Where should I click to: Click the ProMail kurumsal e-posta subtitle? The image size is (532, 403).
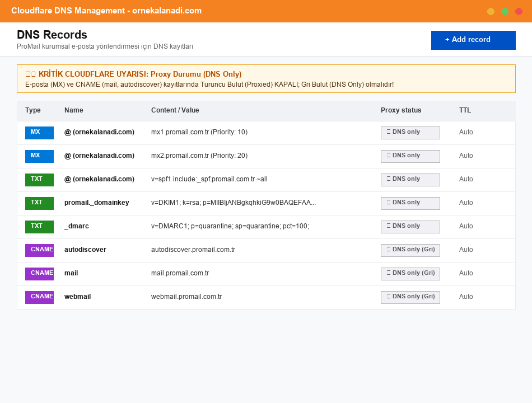(105, 46)
